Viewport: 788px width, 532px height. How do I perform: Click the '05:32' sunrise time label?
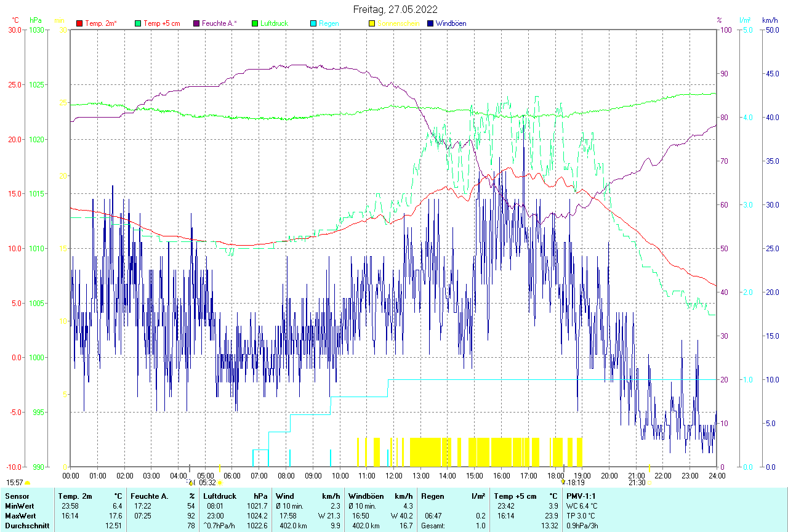[x=207, y=483]
